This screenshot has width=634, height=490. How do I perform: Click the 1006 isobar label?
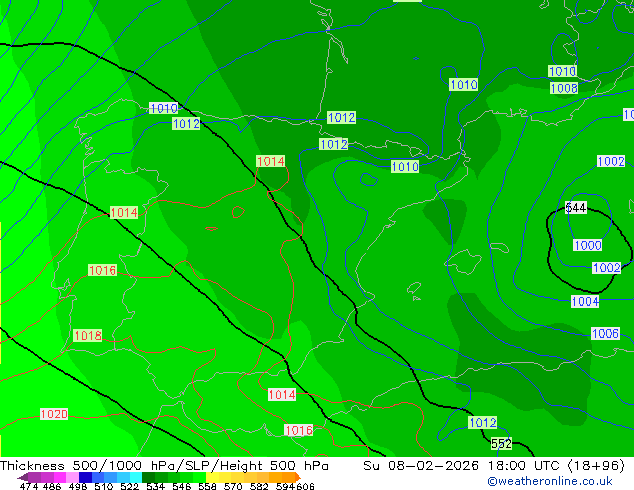[605, 334]
